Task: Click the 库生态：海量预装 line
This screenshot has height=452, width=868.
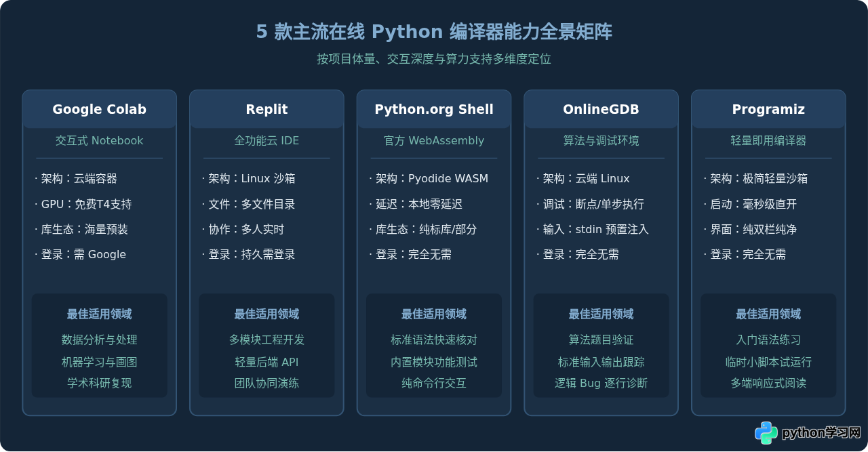Action: (81, 229)
